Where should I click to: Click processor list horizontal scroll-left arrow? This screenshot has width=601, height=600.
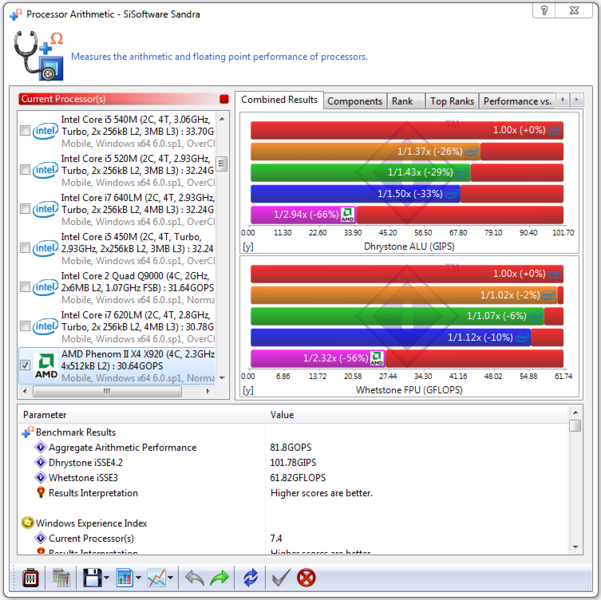(25, 391)
